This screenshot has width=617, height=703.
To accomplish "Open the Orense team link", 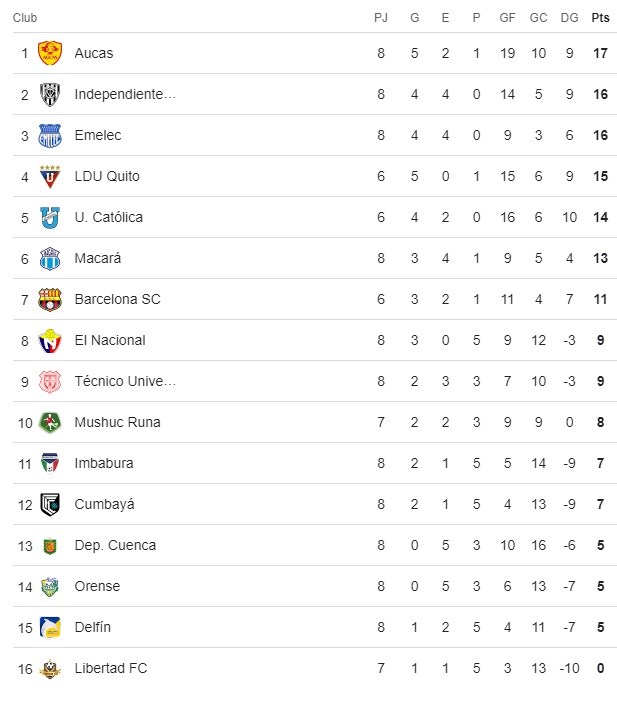I will [x=97, y=586].
